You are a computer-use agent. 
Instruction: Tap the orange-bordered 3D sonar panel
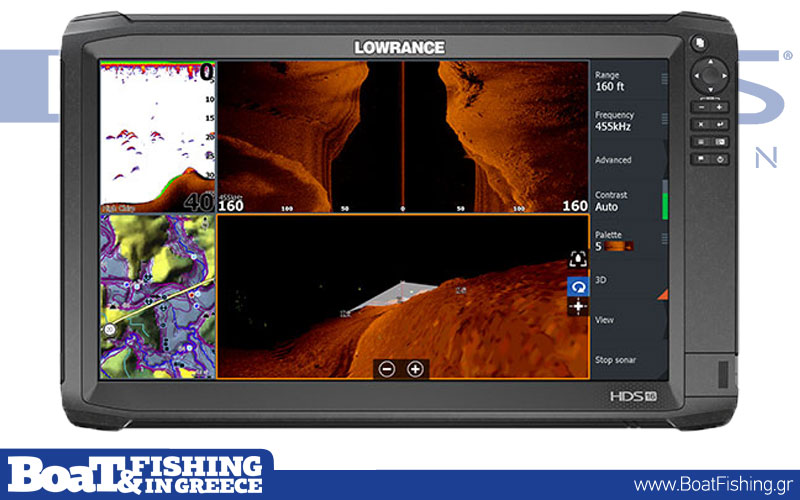(x=403, y=296)
